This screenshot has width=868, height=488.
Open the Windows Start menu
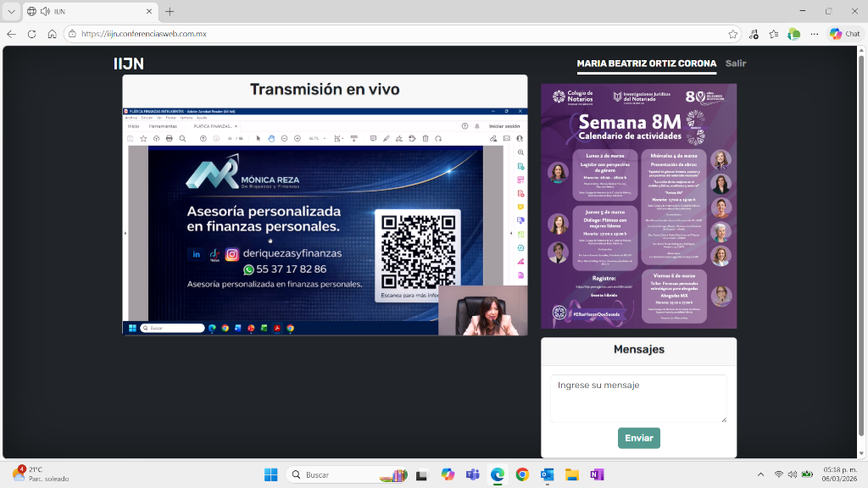[270, 474]
